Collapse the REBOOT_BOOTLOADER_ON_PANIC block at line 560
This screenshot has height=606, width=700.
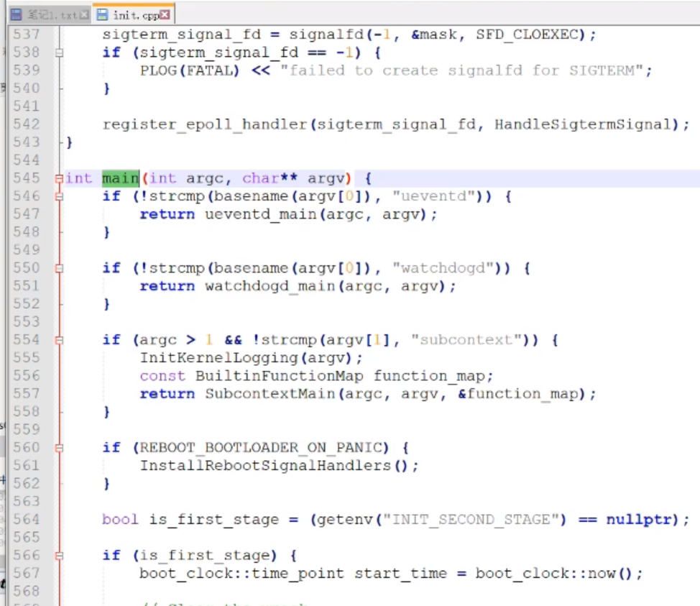click(59, 448)
